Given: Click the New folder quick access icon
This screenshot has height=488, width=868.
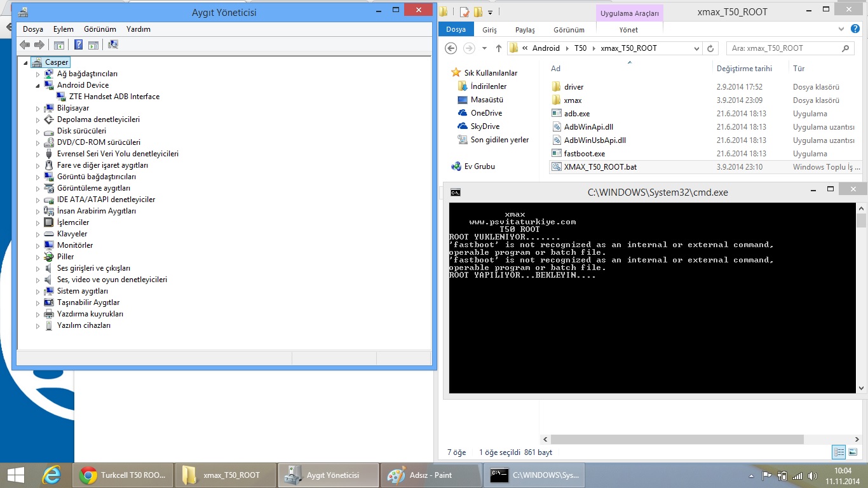Looking at the screenshot, I should coord(478,11).
